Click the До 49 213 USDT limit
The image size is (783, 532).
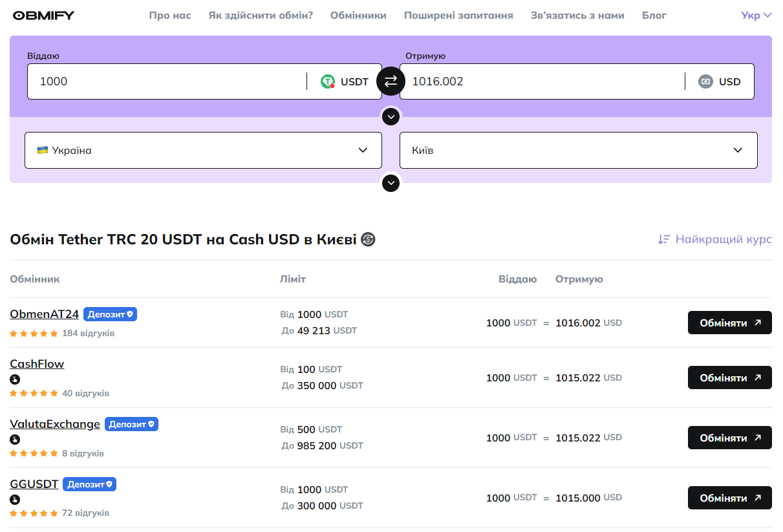pos(319,330)
